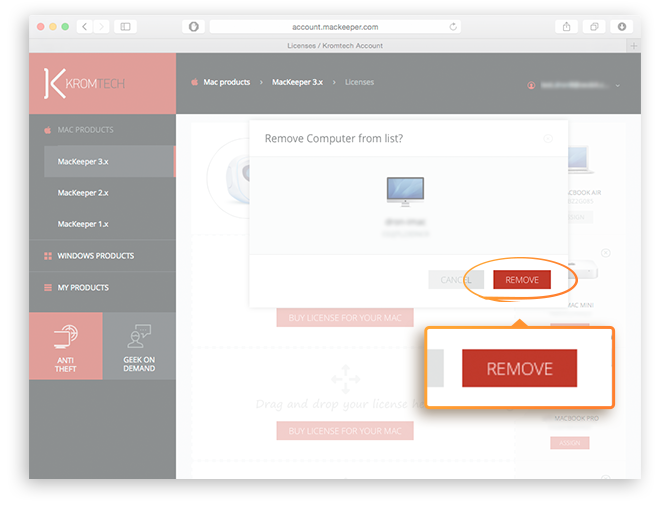Viewport: 664px width, 514px height.
Task: Reload the page with refresh icon
Action: coord(453,27)
